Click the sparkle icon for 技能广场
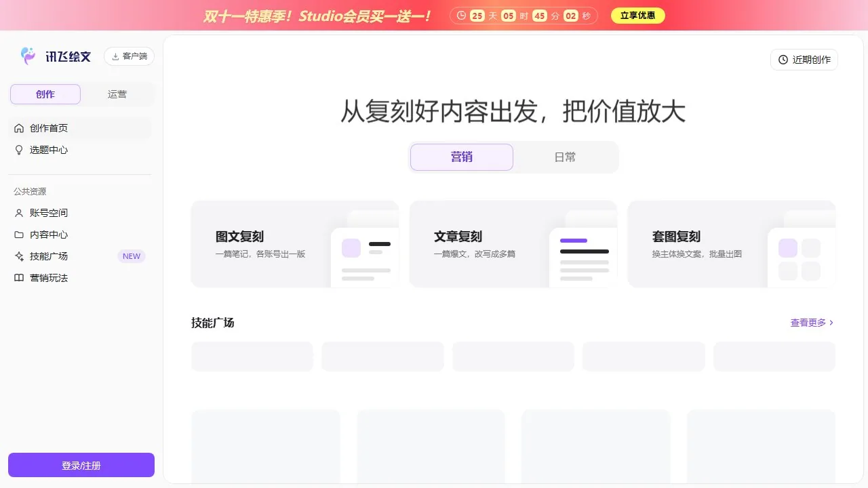Viewport: 868px width, 488px height. coord(19,256)
